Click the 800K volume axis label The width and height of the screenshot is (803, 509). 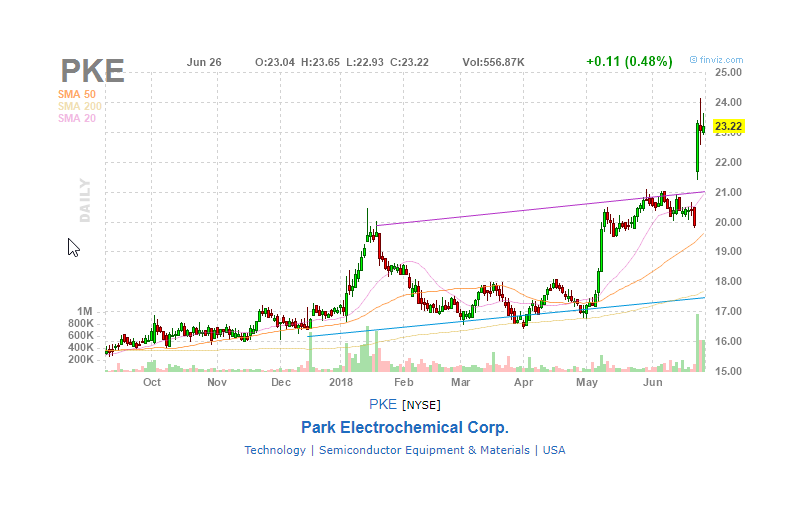(81, 324)
